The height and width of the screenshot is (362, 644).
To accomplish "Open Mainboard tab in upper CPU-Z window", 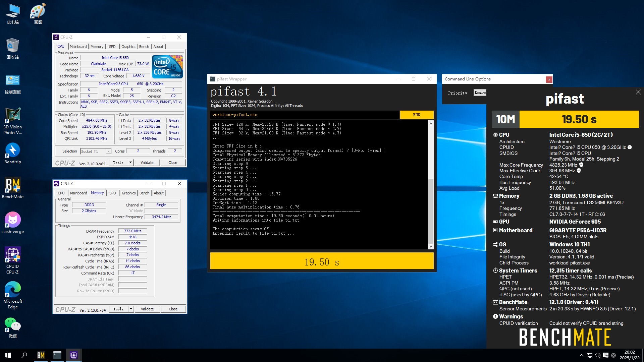I will (x=78, y=47).
